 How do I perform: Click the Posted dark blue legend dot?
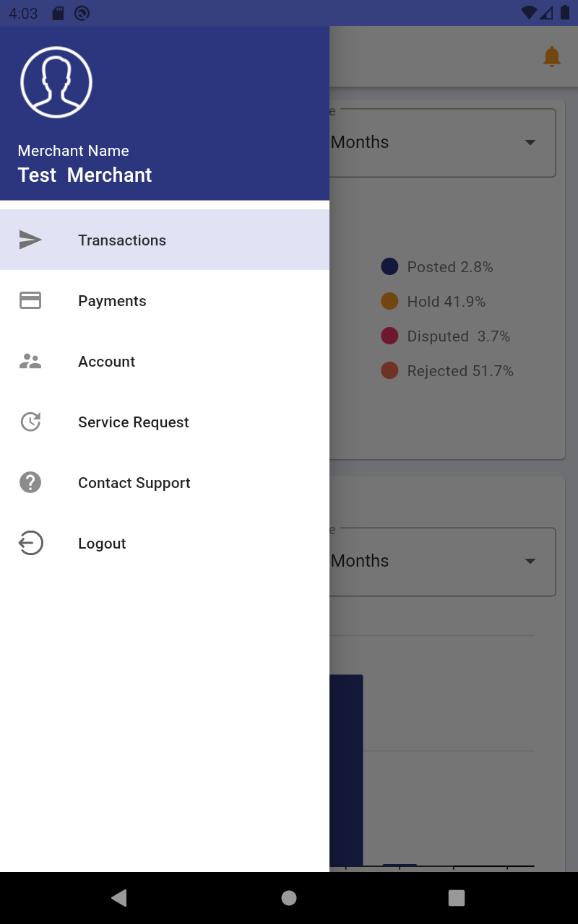(389, 266)
